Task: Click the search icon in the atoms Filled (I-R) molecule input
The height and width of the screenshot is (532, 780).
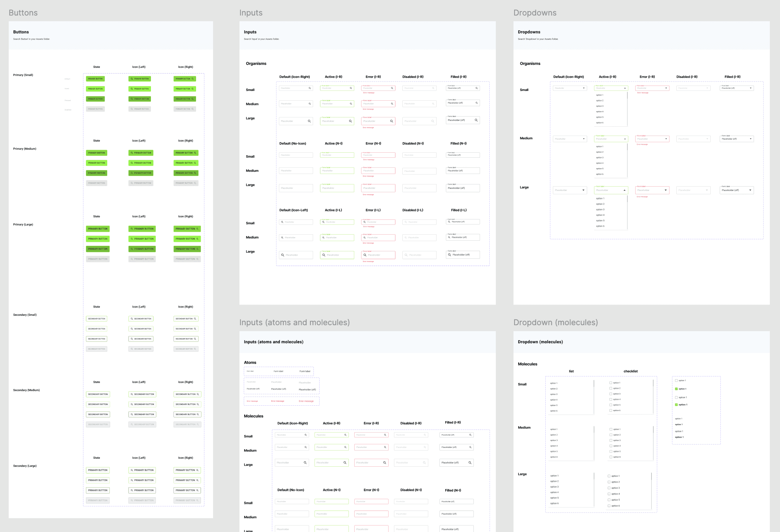Action: (x=470, y=435)
